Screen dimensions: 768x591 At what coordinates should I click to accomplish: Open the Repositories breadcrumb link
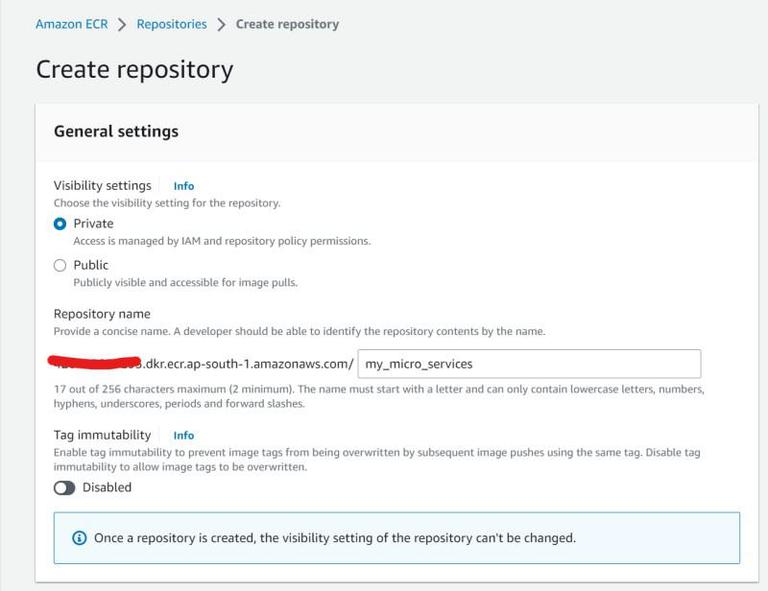point(171,24)
